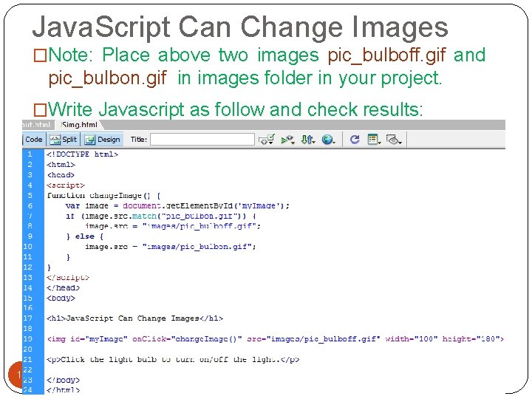Screen dimensions: 532x399
Task: Select the 5img.html document tab
Action: pos(79,125)
